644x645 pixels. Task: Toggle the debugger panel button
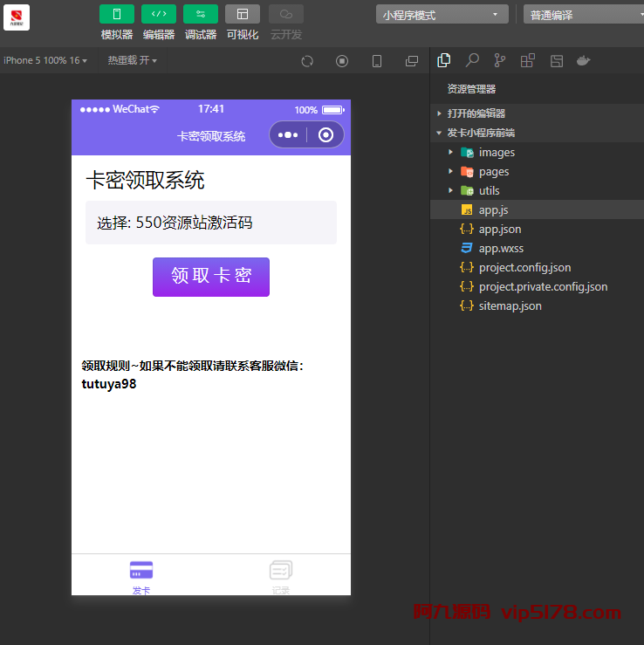click(x=201, y=14)
